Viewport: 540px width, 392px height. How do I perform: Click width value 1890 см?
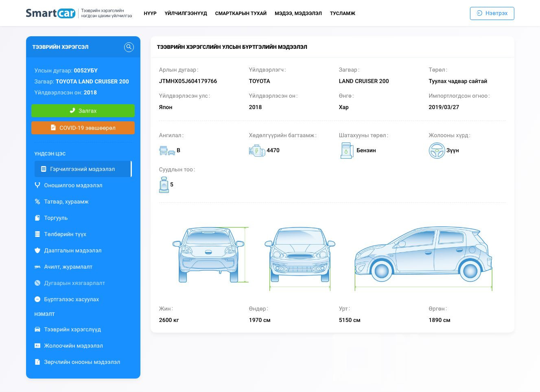coord(439,320)
